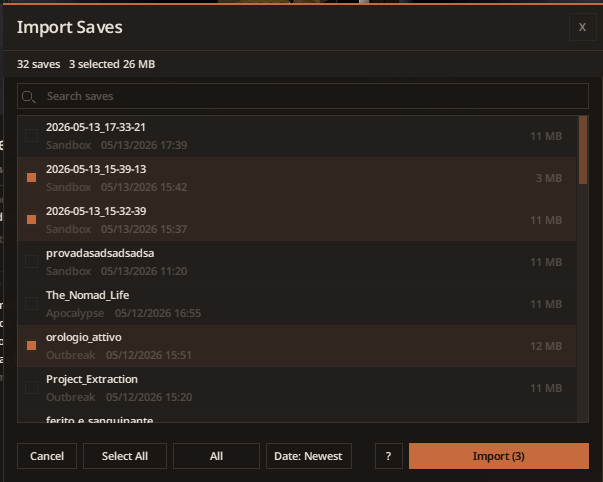
Task: Click the saves list scrollbar thumb
Action: 583,150
